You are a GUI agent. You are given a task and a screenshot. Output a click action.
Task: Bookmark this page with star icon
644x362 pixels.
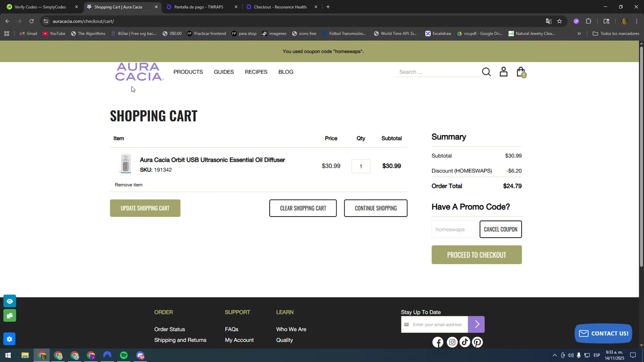pyautogui.click(x=559, y=21)
